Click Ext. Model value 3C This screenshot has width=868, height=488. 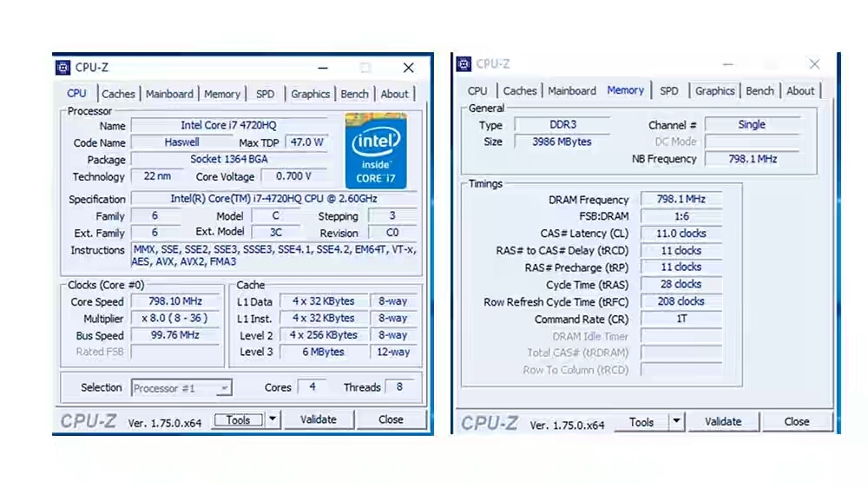(x=276, y=233)
